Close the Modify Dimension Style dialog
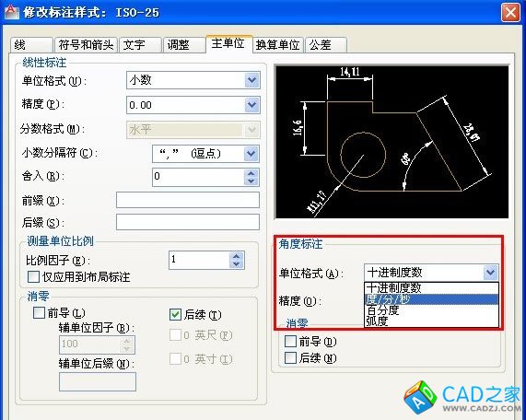The image size is (526, 420). (511, 13)
